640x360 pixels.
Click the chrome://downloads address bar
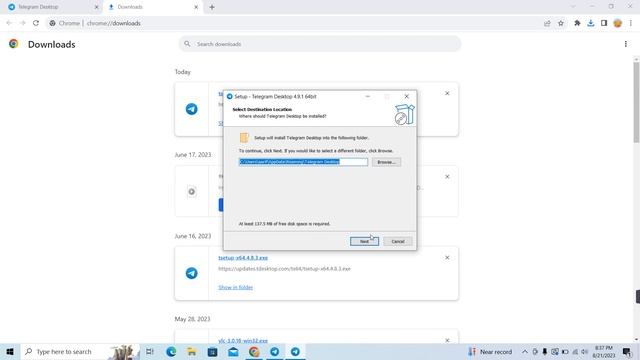[x=294, y=23]
